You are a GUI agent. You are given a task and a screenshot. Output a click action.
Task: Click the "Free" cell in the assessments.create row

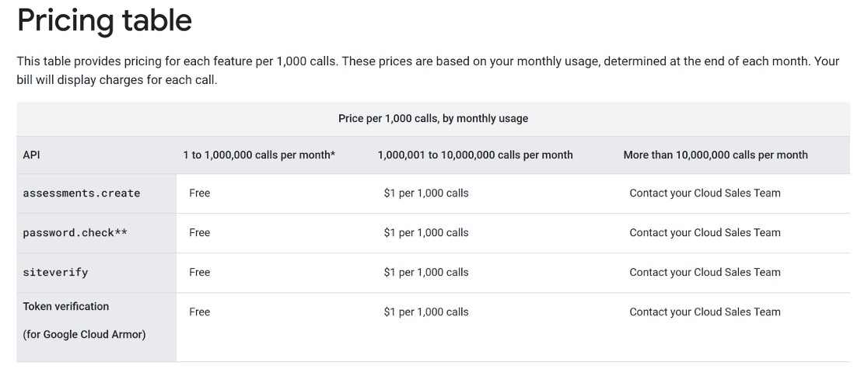coord(200,193)
